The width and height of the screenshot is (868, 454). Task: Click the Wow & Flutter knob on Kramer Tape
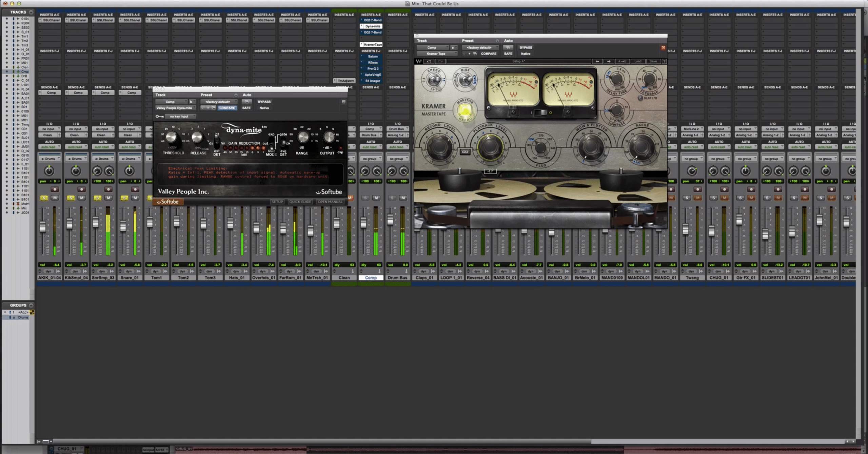[590, 147]
